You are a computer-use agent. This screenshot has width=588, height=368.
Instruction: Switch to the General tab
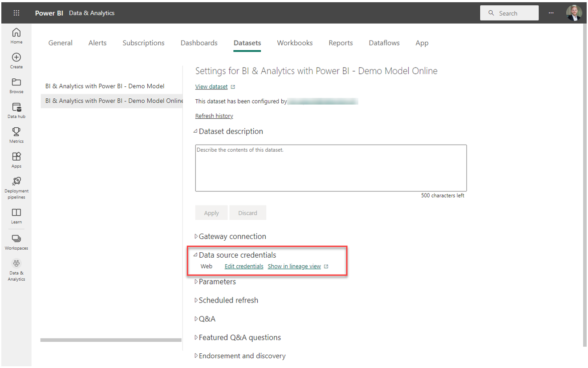(x=60, y=43)
